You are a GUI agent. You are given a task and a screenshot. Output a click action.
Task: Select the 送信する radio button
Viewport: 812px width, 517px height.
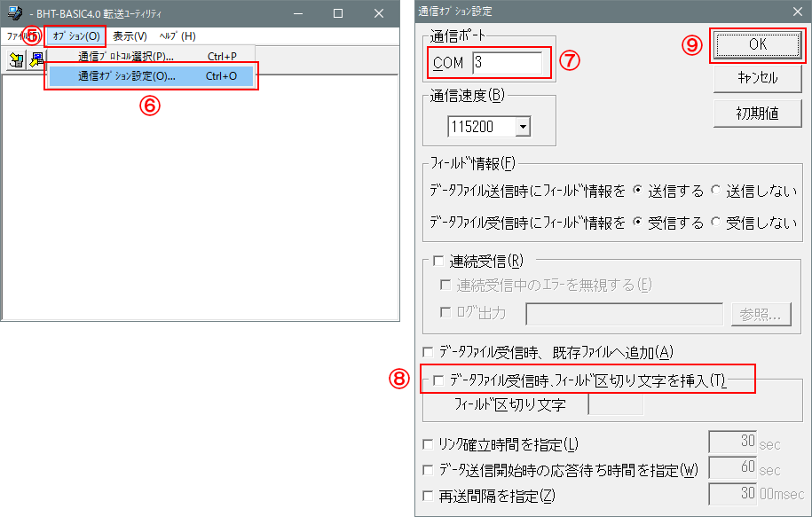638,191
